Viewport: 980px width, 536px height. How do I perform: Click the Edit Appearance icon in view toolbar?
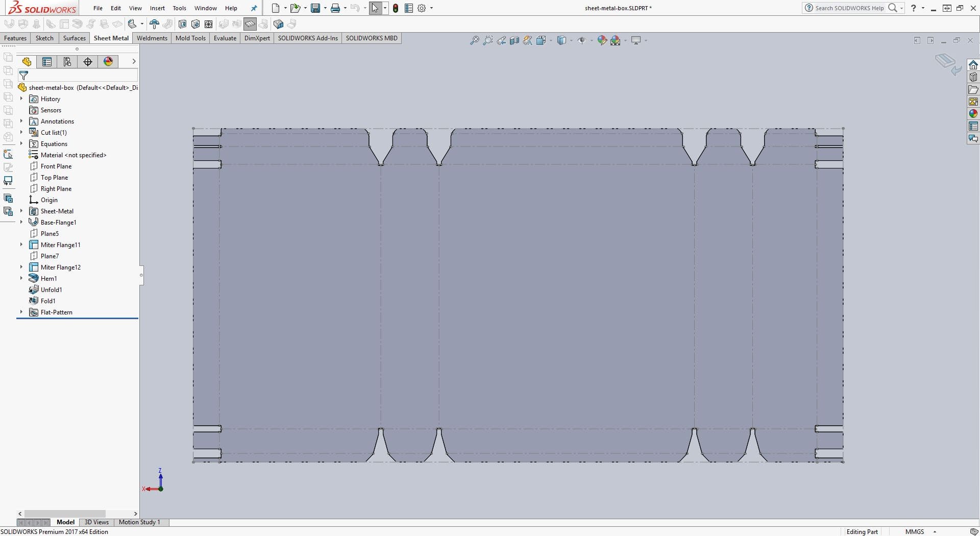602,40
